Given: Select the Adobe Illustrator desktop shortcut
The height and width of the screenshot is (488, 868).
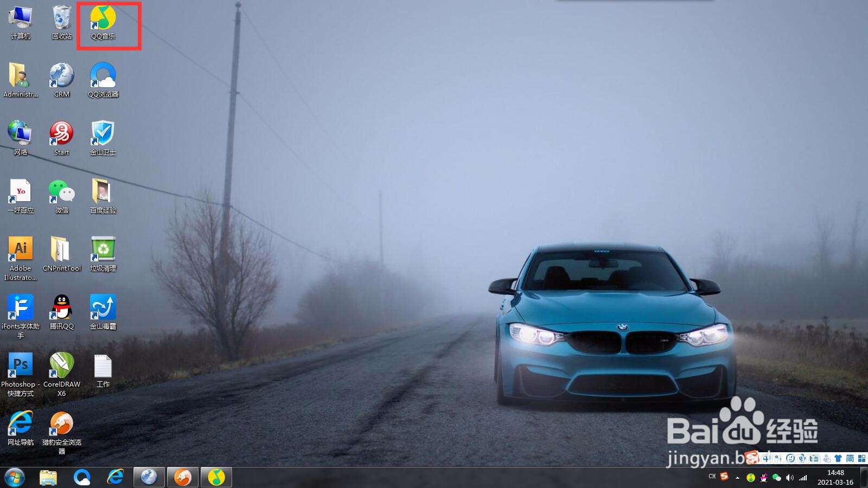Looking at the screenshot, I should coord(21,259).
